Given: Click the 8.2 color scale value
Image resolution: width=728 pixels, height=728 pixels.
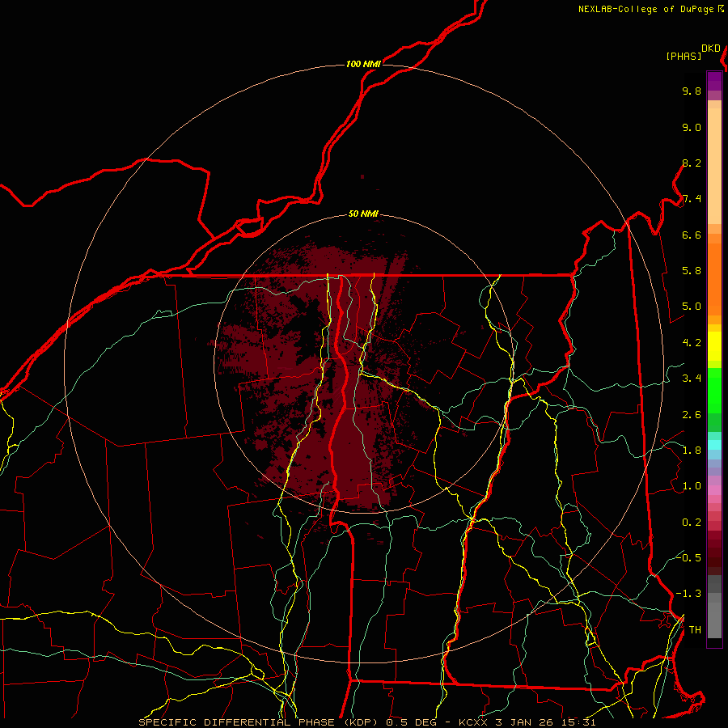Looking at the screenshot, I should click(x=692, y=163).
